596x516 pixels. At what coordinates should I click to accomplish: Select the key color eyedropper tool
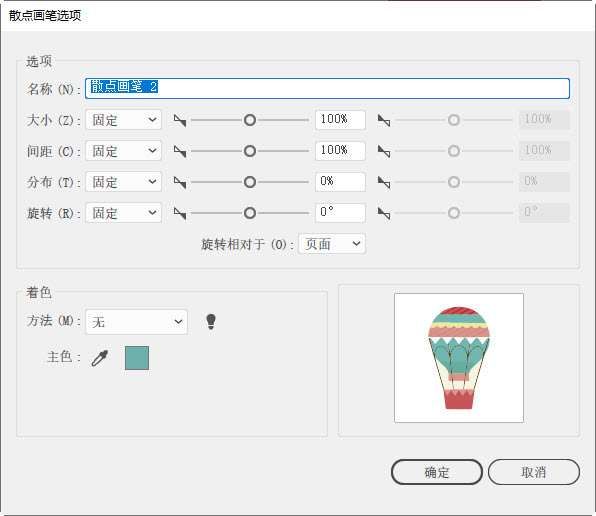[100, 358]
